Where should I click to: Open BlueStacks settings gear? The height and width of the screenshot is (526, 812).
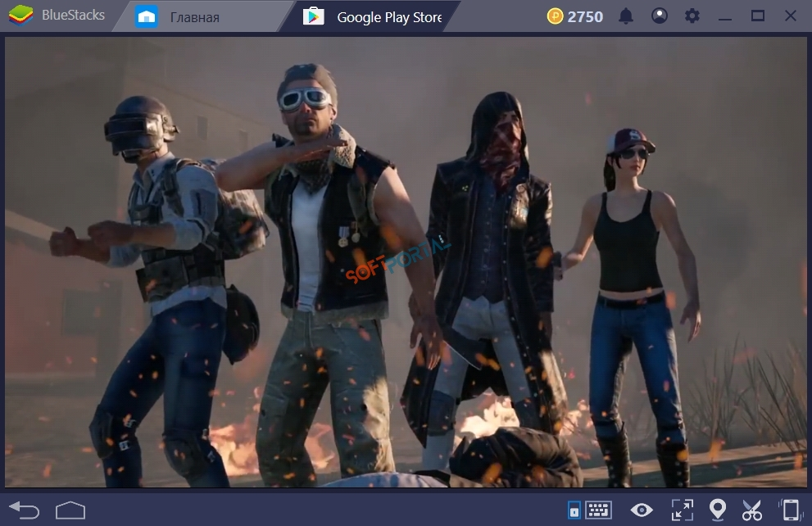point(692,16)
